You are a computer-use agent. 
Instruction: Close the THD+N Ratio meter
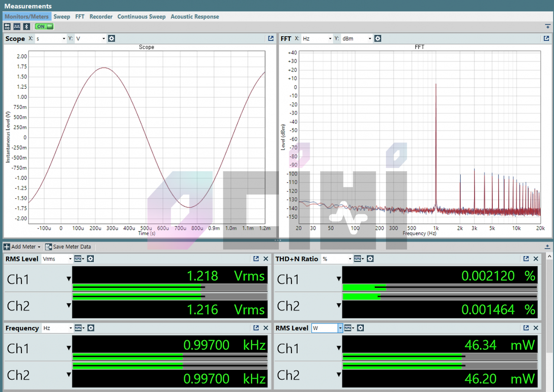[x=536, y=259]
